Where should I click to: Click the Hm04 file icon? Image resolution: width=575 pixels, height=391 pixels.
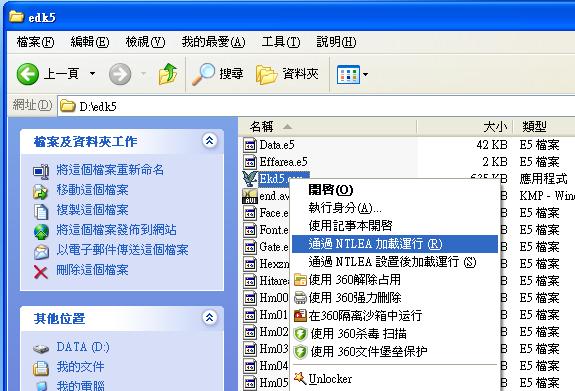250,366
